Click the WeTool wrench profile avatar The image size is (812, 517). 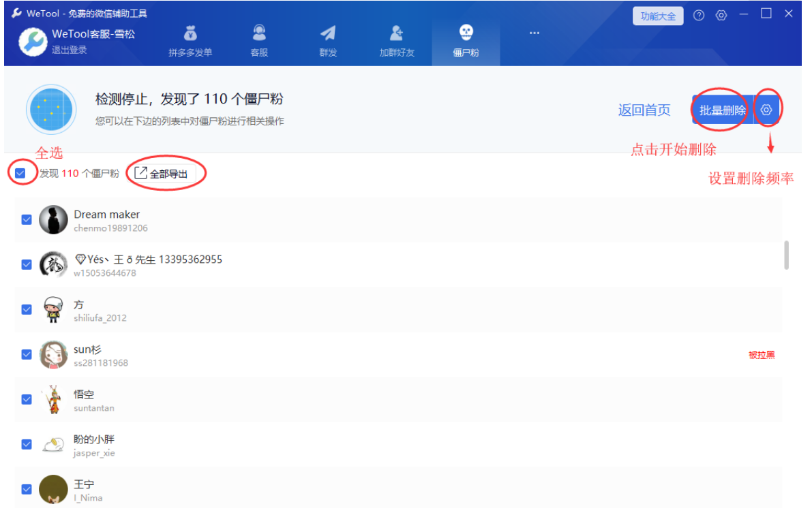click(33, 42)
